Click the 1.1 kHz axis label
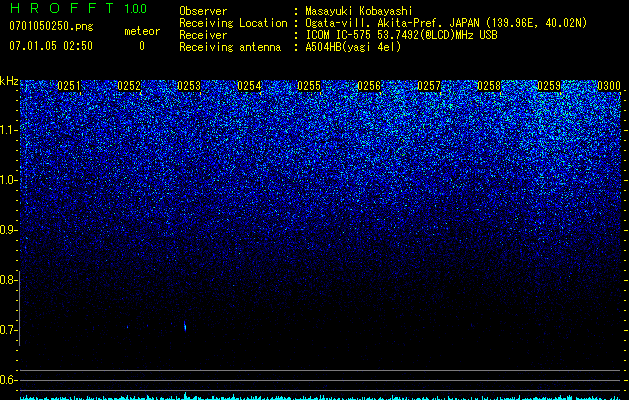Image resolution: width=629 pixels, height=400 pixels. point(8,130)
